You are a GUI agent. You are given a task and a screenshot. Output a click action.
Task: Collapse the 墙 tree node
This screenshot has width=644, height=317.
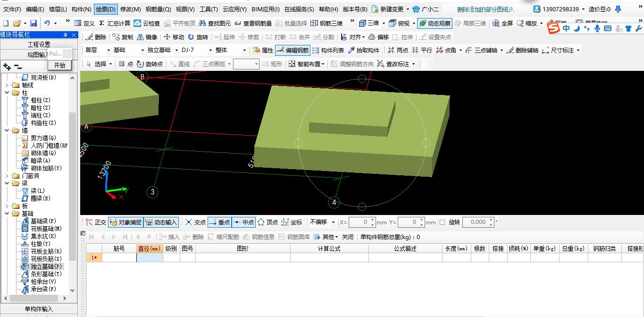7,130
